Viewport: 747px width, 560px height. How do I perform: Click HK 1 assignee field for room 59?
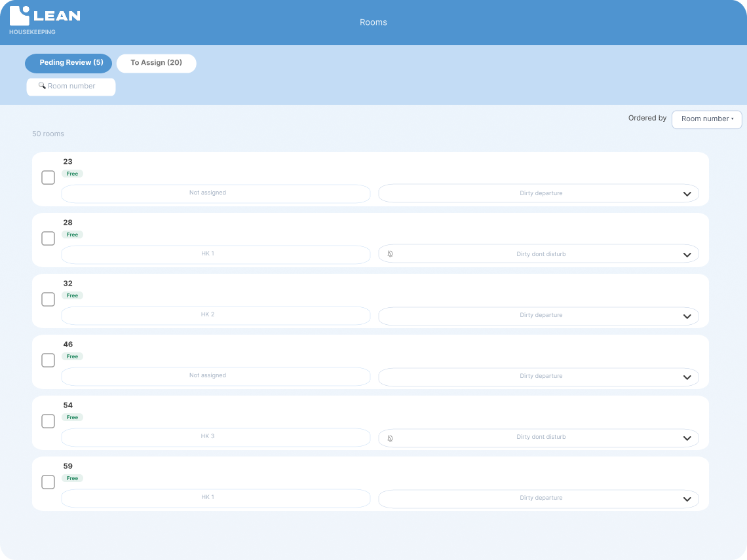point(216,498)
